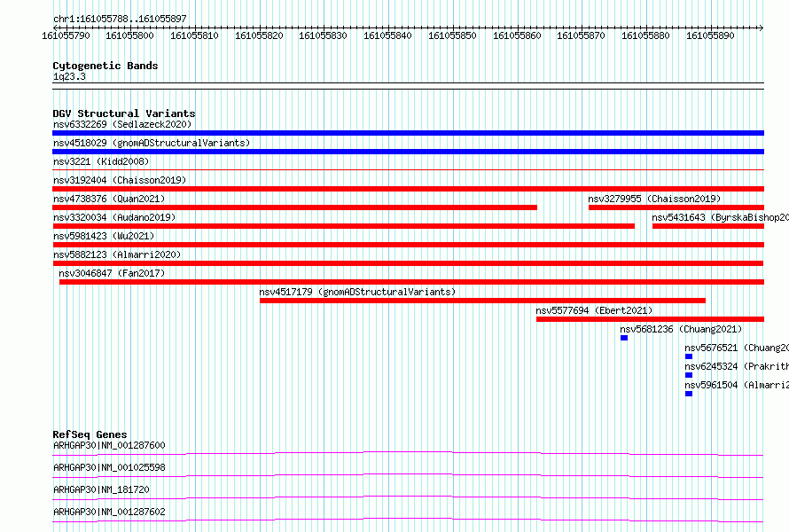Click the RefSeq Genes track heading
The width and height of the screenshot is (789, 532).
click(x=90, y=434)
